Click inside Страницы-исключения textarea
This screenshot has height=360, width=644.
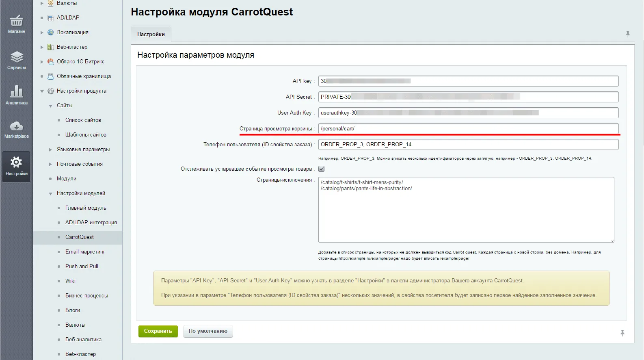point(466,210)
